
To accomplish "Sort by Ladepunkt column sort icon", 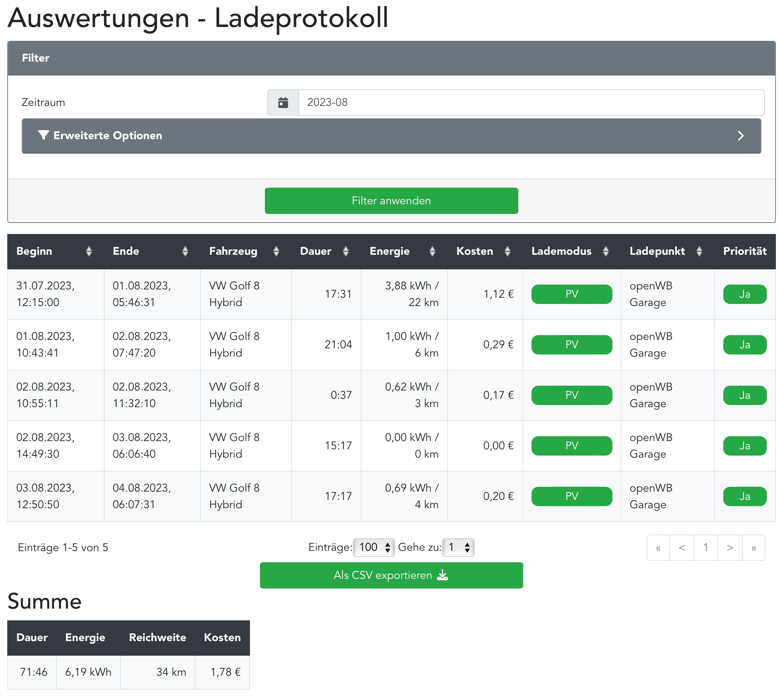I will pyautogui.click(x=699, y=251).
